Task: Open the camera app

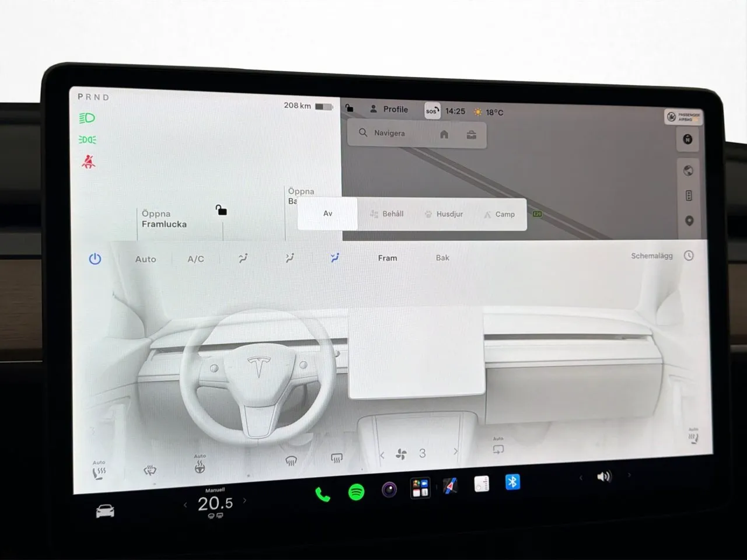Action: tap(389, 489)
